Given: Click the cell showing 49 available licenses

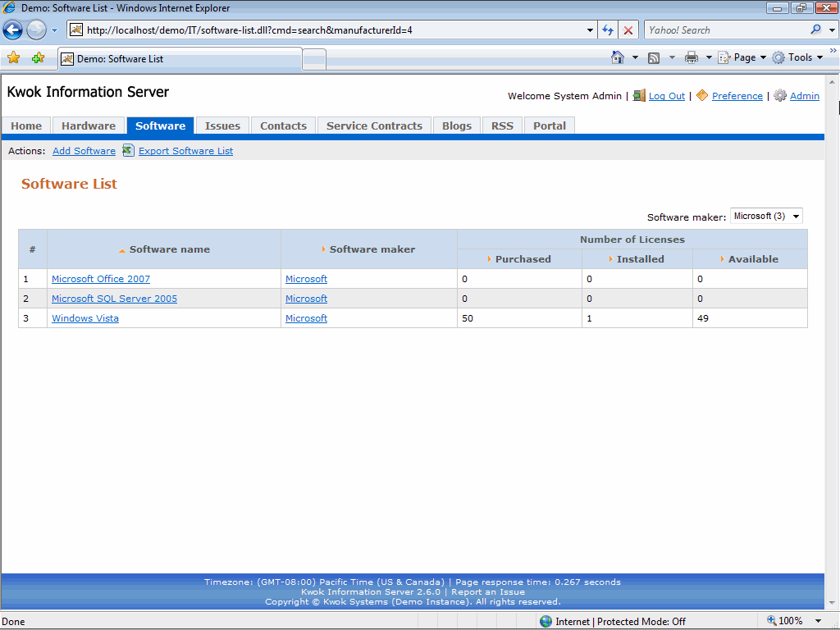Looking at the screenshot, I should 750,318.
